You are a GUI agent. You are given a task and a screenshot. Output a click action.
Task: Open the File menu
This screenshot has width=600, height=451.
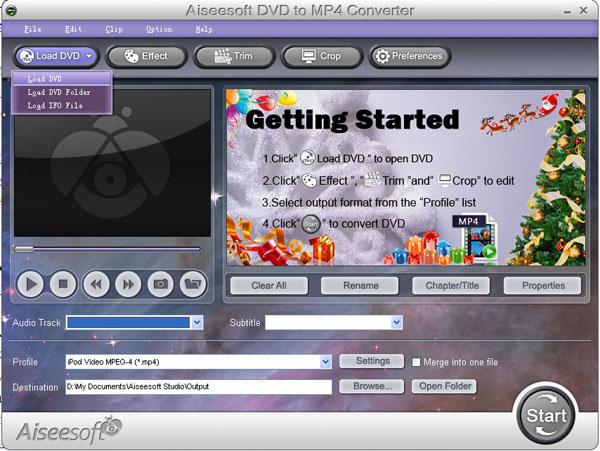[33, 29]
